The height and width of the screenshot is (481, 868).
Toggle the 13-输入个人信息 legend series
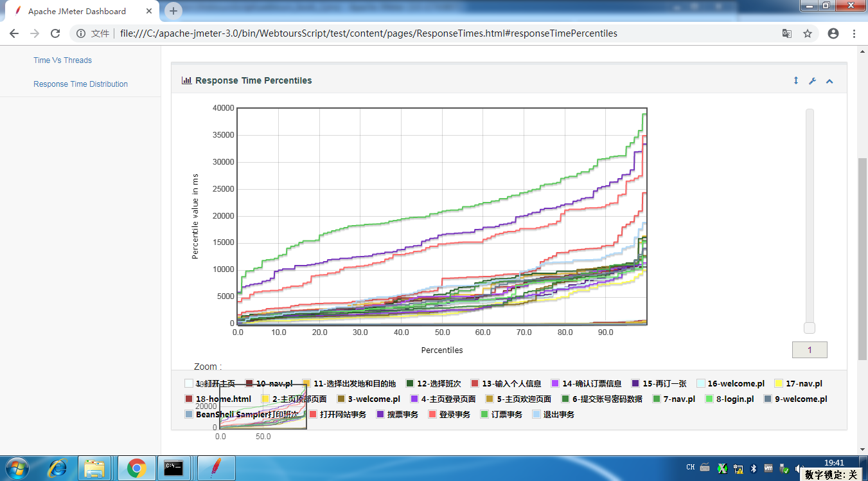click(506, 384)
